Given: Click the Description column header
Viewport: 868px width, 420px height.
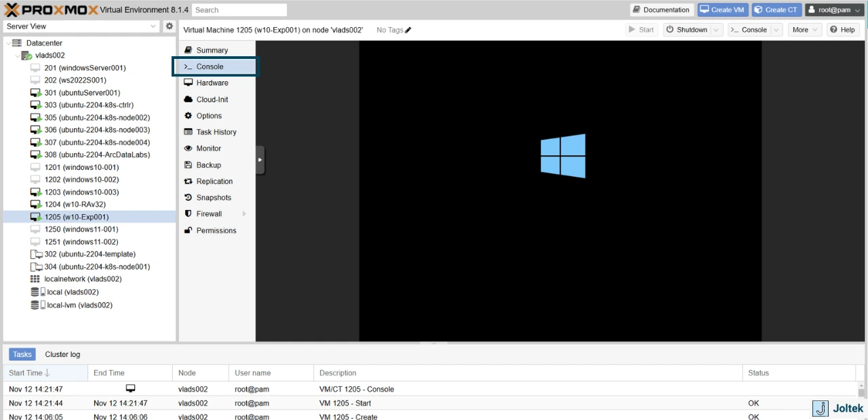Looking at the screenshot, I should (528, 373).
